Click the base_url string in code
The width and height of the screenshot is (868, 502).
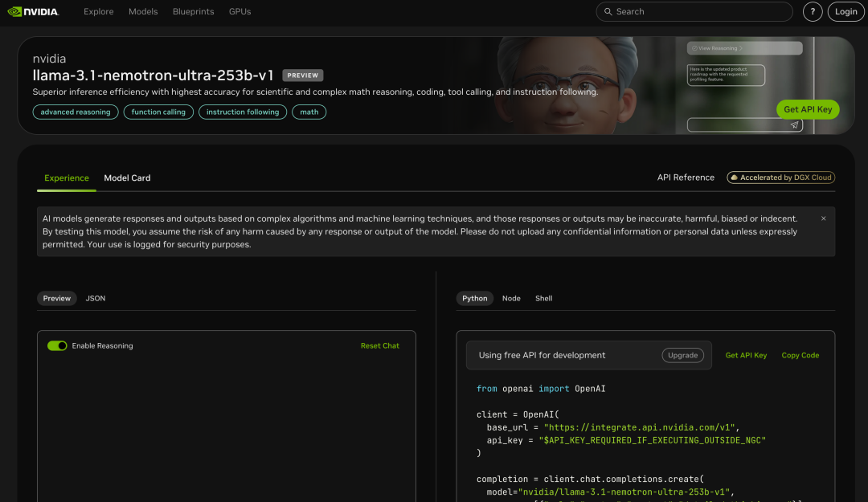click(640, 427)
